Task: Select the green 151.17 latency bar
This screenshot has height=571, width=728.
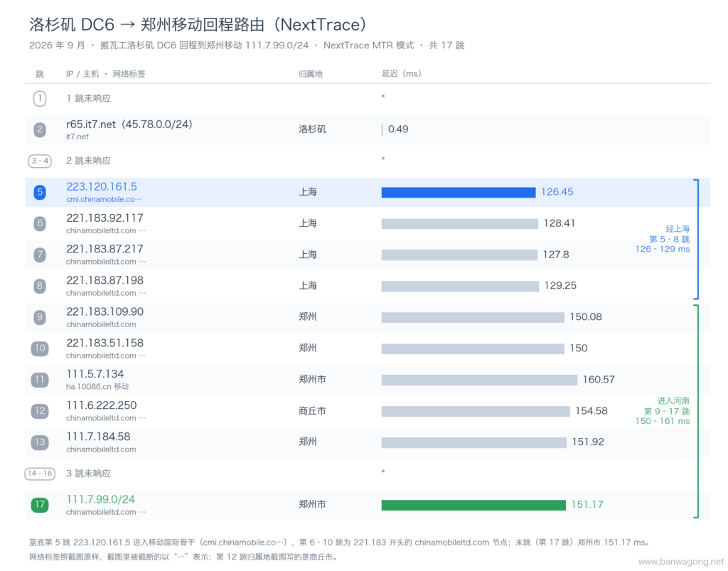Action: pos(473,505)
